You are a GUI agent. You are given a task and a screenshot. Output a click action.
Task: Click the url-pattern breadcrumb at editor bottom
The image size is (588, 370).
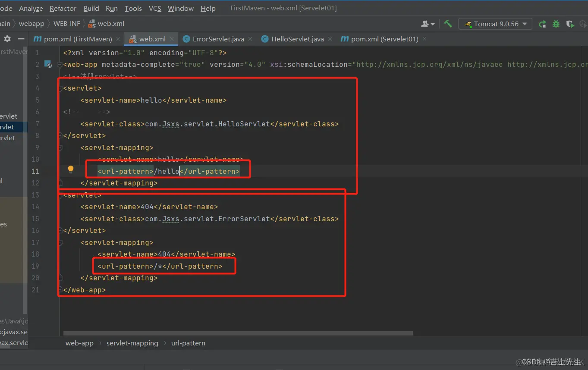188,343
